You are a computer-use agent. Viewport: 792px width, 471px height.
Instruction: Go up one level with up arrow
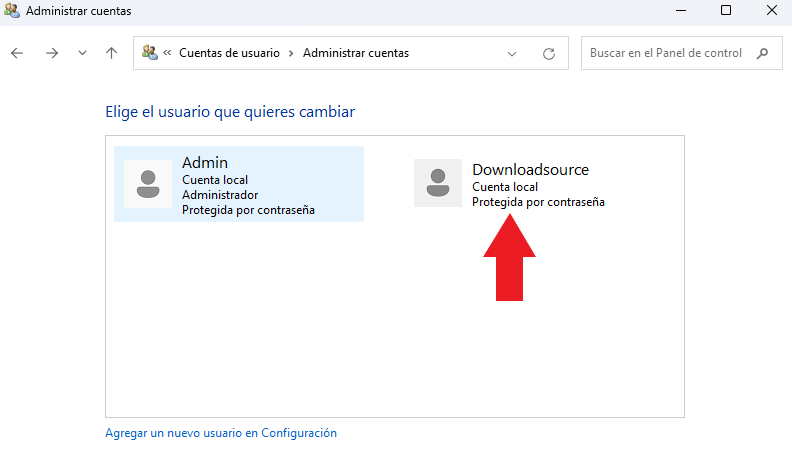click(112, 53)
